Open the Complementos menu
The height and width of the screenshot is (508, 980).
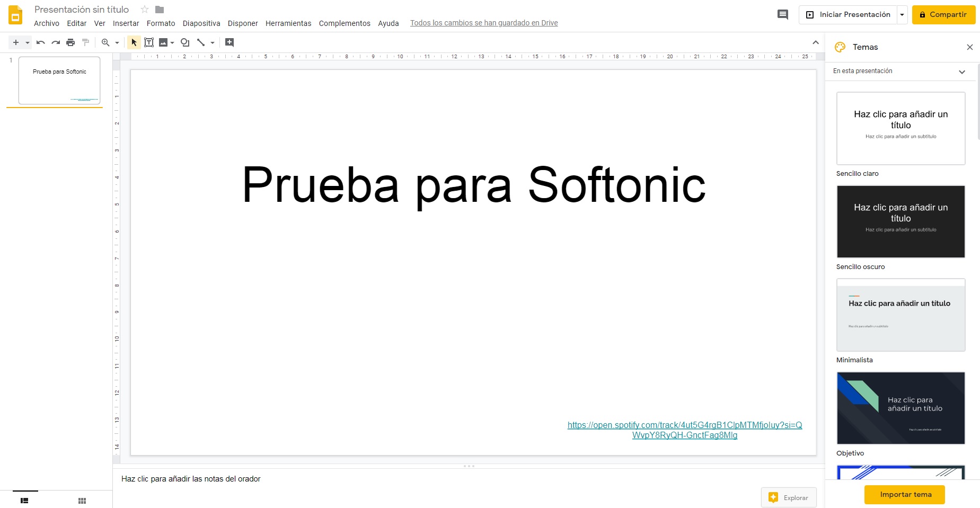point(345,23)
